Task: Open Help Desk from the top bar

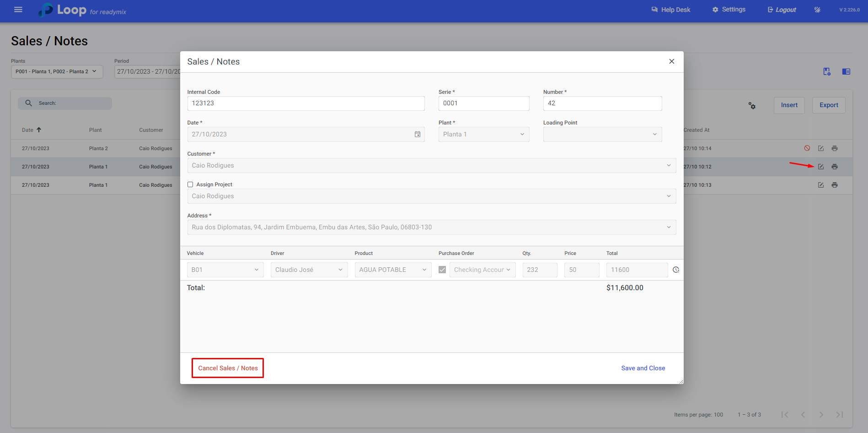Action: coord(671,10)
